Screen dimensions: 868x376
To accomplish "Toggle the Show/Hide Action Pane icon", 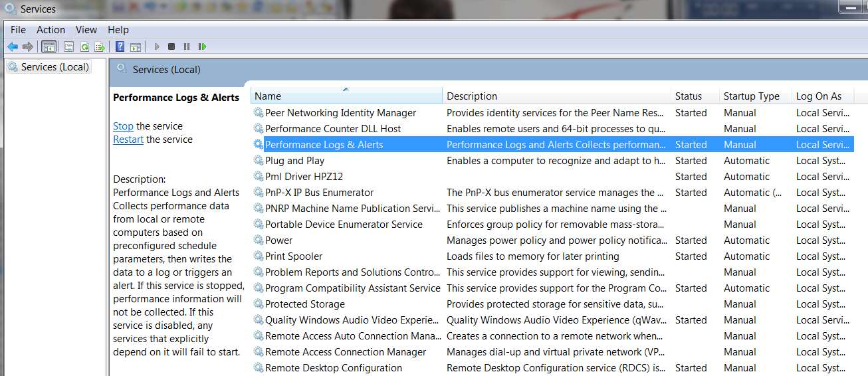I will [x=135, y=47].
